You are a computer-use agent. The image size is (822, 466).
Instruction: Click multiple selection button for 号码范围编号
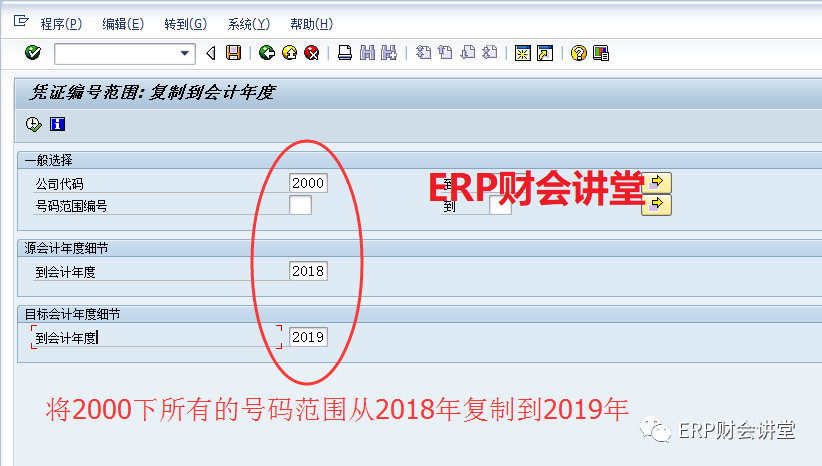coord(656,205)
